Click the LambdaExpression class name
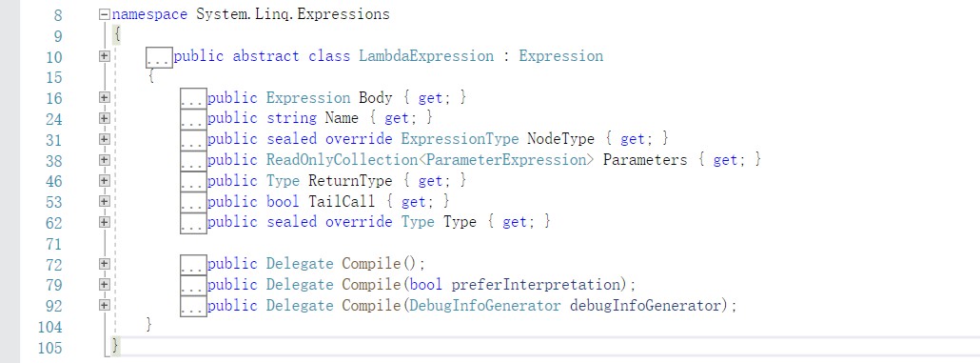The width and height of the screenshot is (980, 363). [426, 56]
